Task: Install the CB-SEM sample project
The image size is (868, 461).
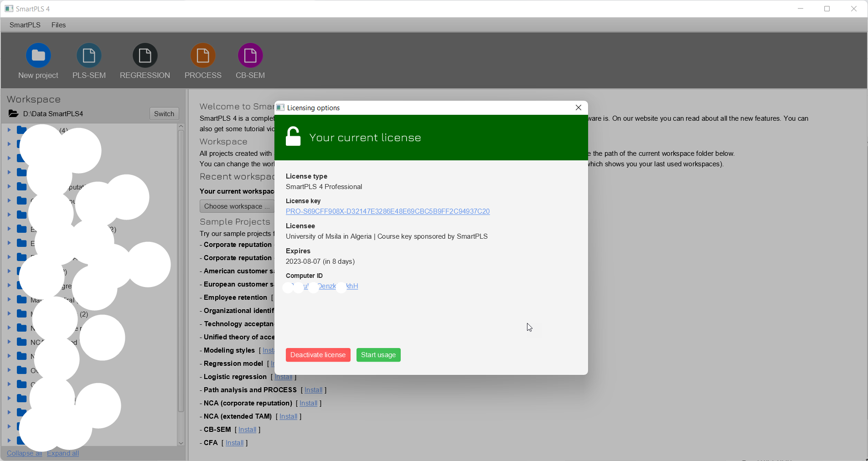Action: point(247,430)
